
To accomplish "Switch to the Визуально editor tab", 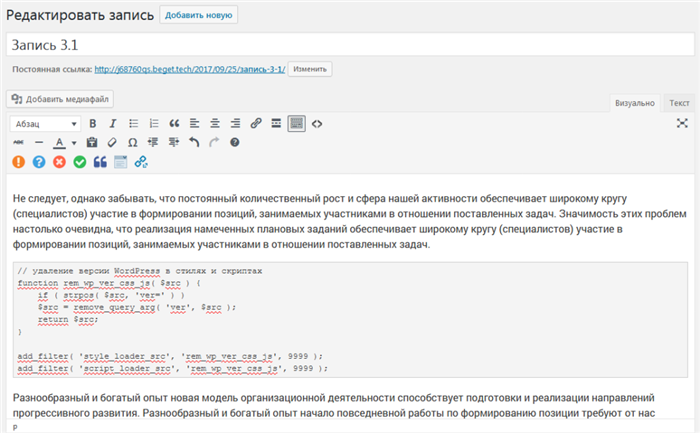I will 634,103.
